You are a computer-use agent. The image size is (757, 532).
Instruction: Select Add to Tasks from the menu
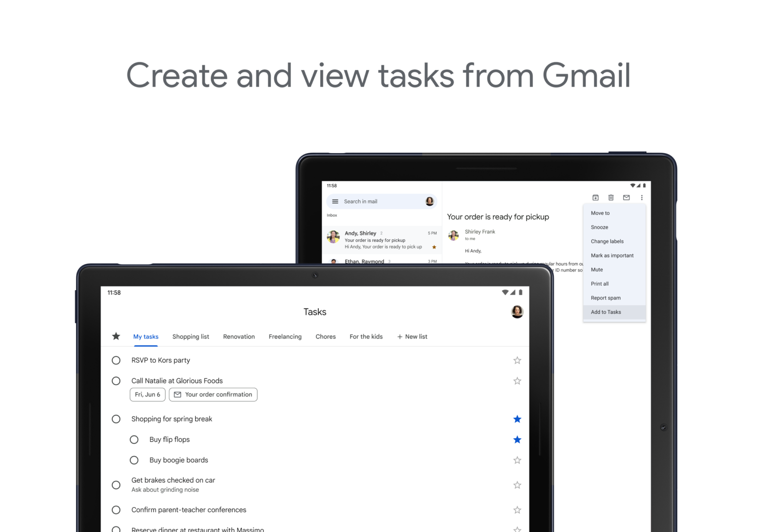(606, 312)
